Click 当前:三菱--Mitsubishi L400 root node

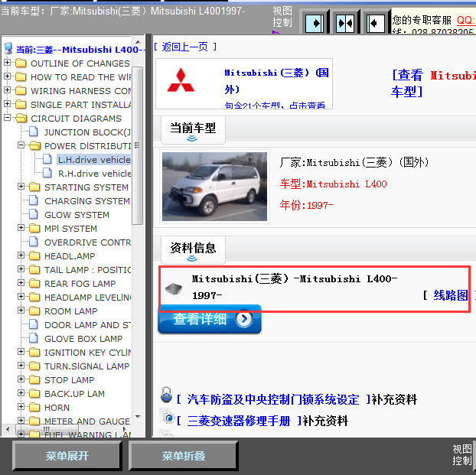pos(80,49)
